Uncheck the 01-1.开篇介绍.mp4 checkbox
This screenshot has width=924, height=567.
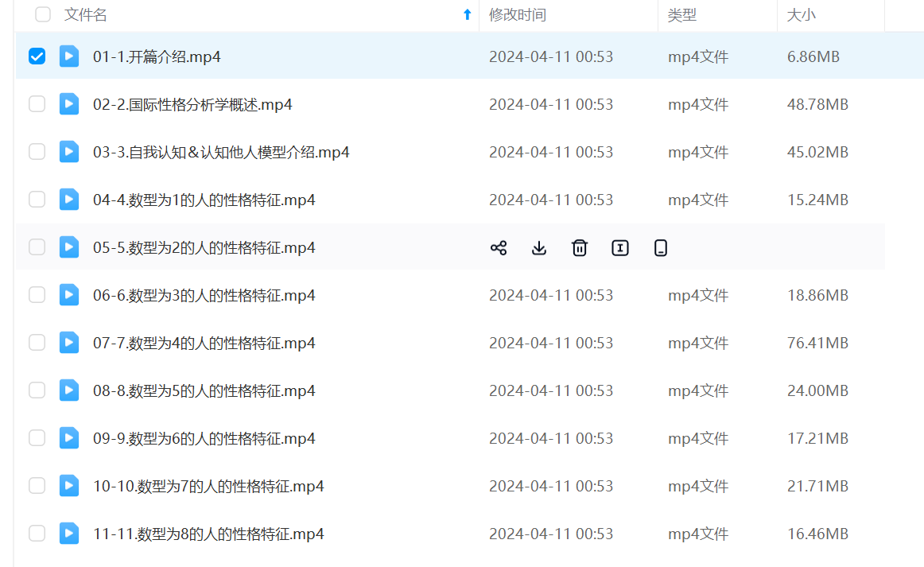point(37,56)
